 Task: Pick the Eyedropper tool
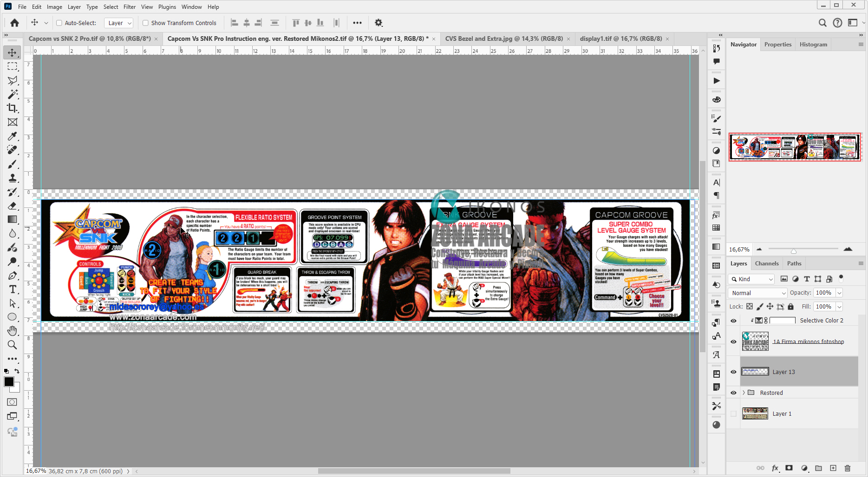[13, 136]
